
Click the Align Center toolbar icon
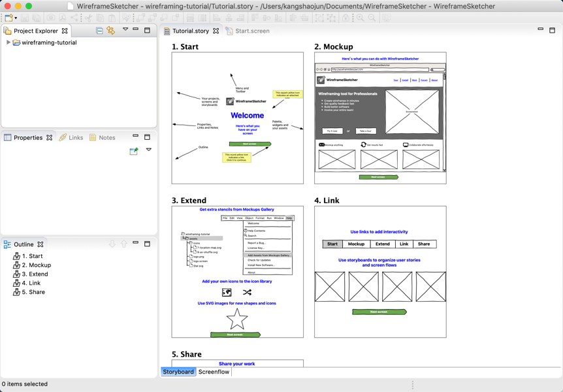pyautogui.click(x=229, y=18)
